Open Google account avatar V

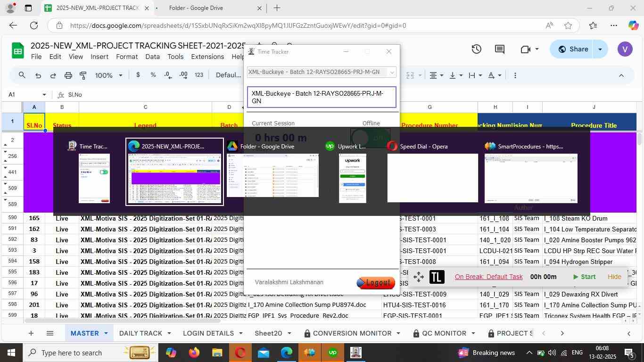click(625, 49)
